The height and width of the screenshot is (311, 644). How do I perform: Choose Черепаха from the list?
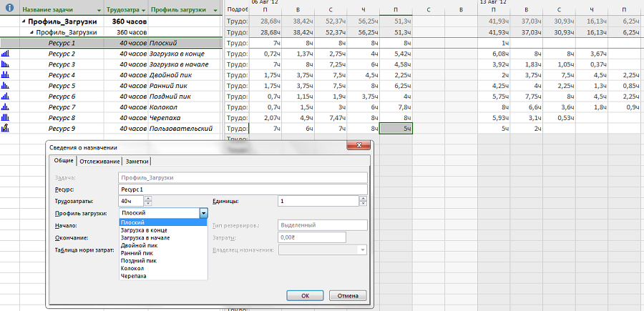tap(163, 276)
